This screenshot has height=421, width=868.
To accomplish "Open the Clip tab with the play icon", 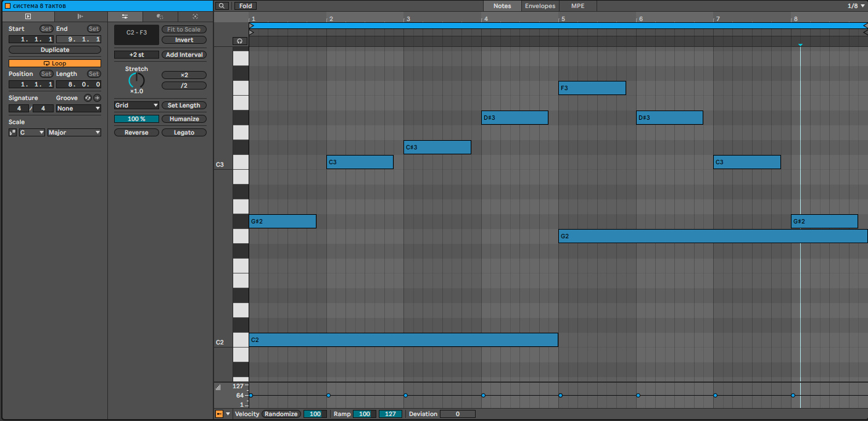I will [x=28, y=17].
